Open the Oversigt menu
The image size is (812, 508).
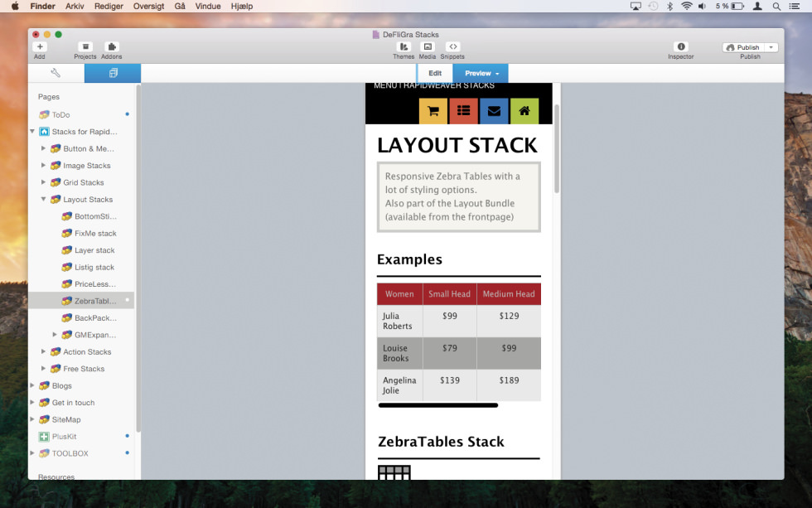148,6
